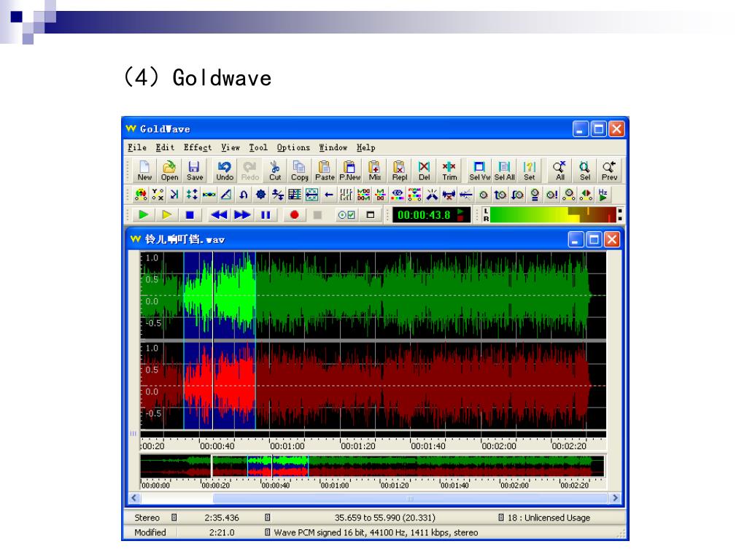Open the View menu
The image size is (747, 560).
pos(230,147)
